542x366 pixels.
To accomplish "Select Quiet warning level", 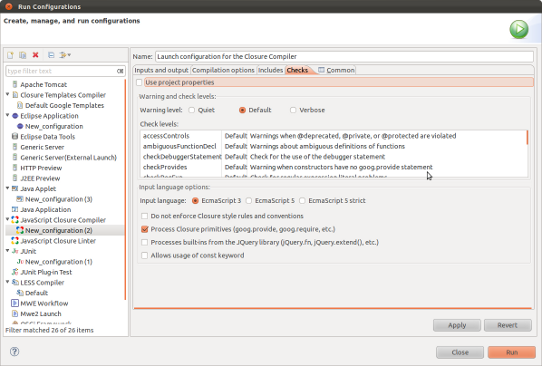I will [x=191, y=110].
